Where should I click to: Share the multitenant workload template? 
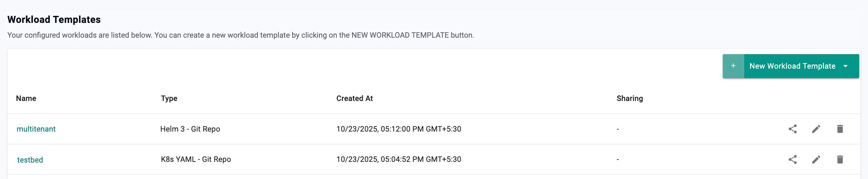(x=792, y=129)
